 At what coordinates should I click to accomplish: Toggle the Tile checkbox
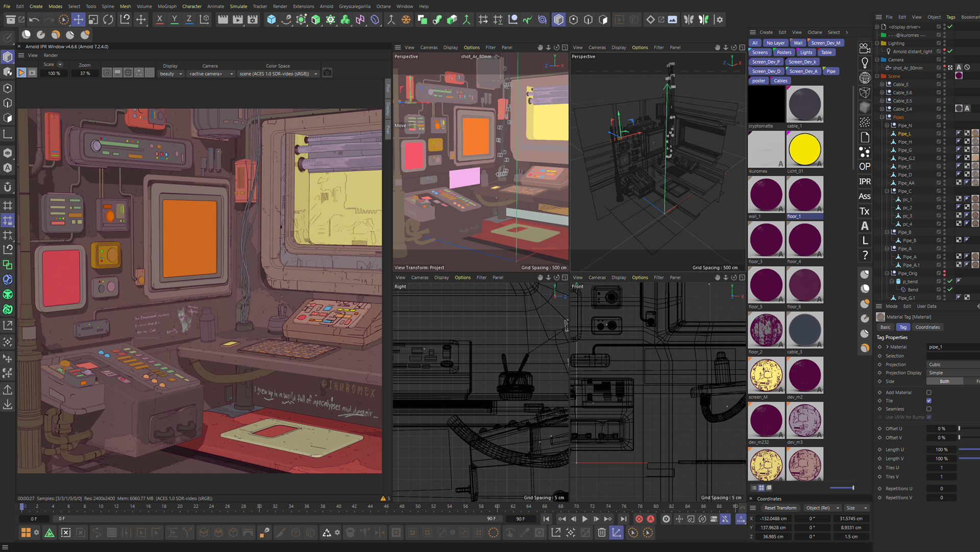(x=929, y=401)
